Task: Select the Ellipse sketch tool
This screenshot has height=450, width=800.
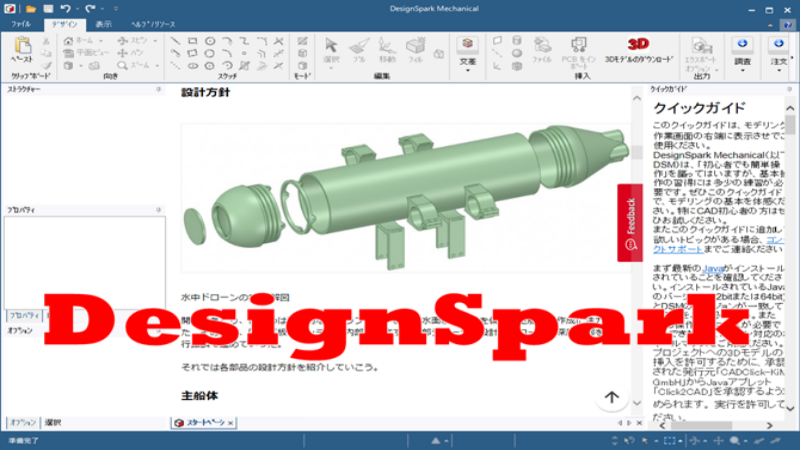Action: tap(193, 66)
